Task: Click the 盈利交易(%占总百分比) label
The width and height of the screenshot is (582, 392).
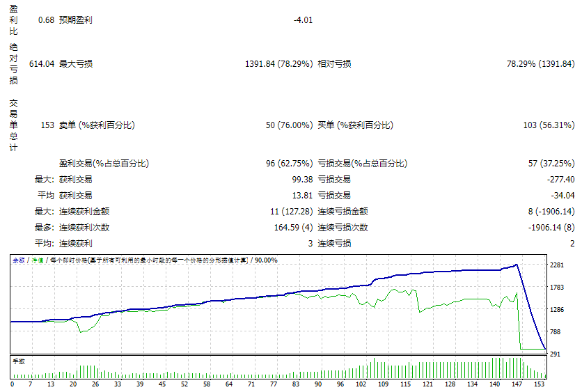Action: 104,164
